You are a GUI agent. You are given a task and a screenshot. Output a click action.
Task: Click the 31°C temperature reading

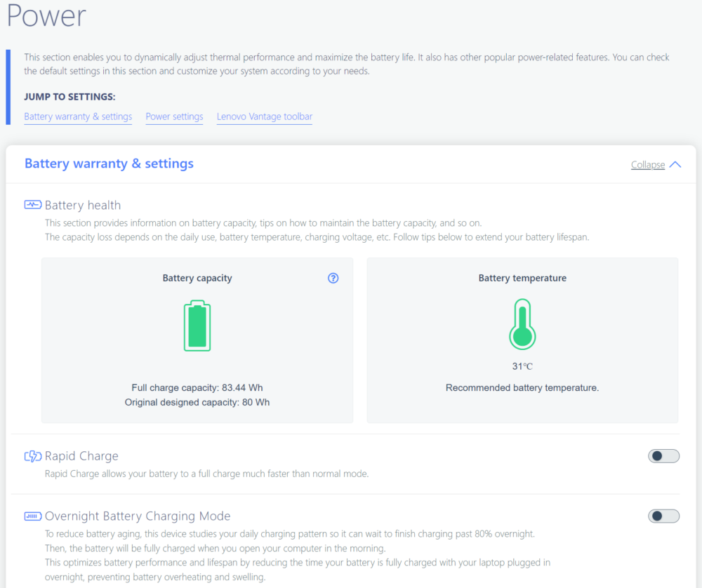[x=522, y=366]
